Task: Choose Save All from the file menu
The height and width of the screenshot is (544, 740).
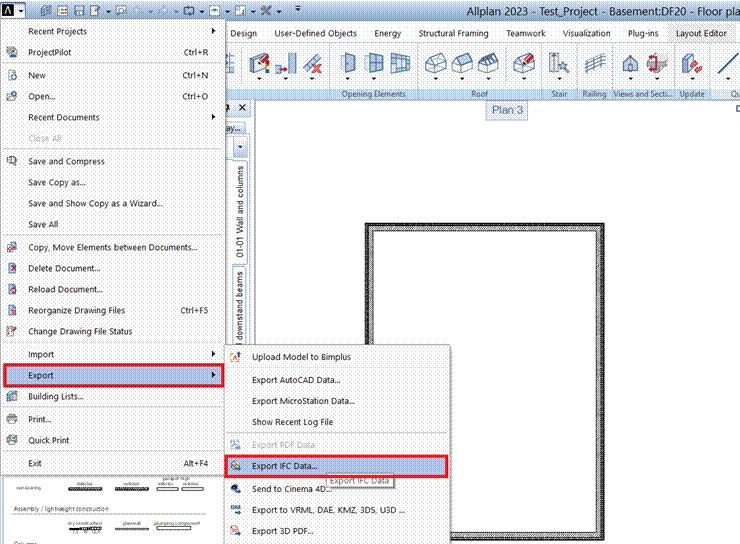Action: (43, 224)
